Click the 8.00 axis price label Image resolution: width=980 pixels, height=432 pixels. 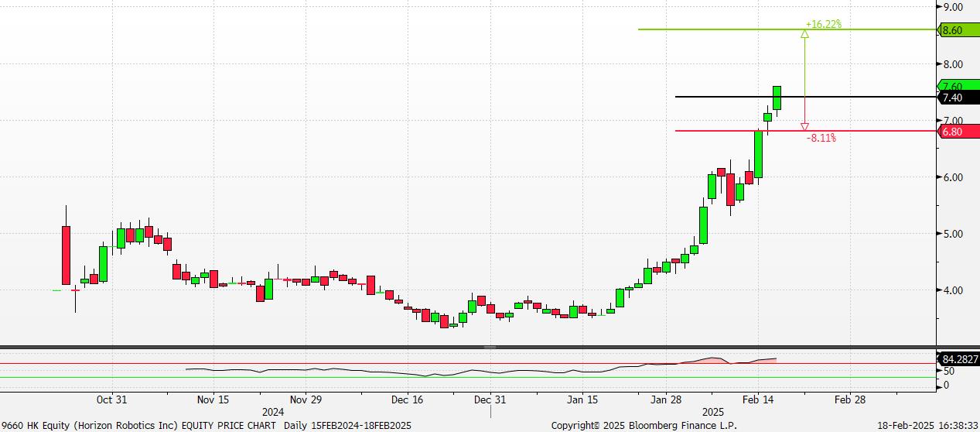click(x=952, y=64)
